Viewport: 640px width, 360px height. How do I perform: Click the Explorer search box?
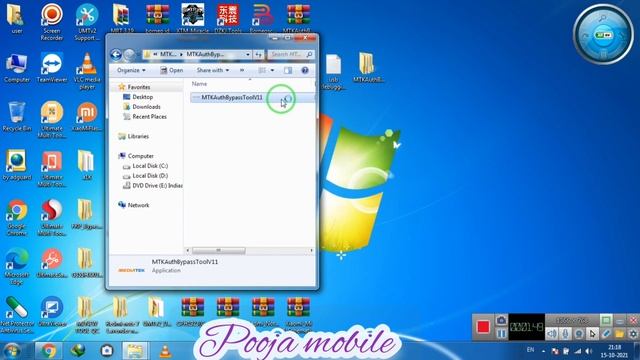pyautogui.click(x=291, y=54)
